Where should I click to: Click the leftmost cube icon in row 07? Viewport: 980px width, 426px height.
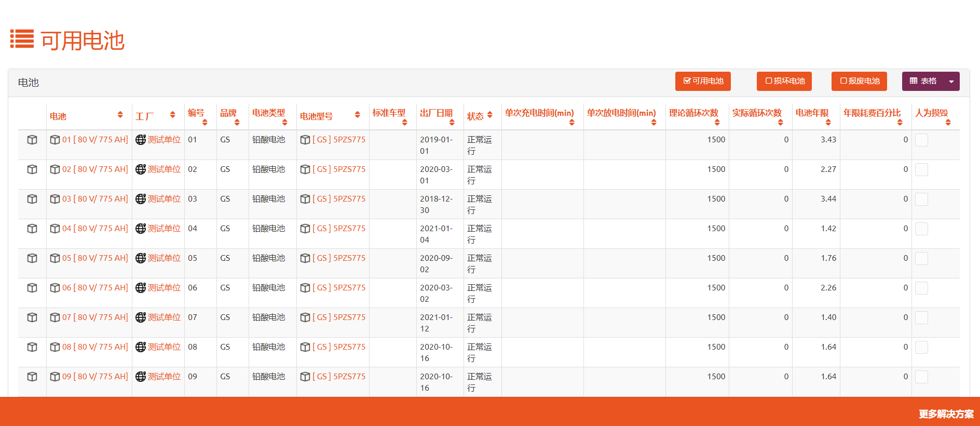pyautogui.click(x=32, y=317)
